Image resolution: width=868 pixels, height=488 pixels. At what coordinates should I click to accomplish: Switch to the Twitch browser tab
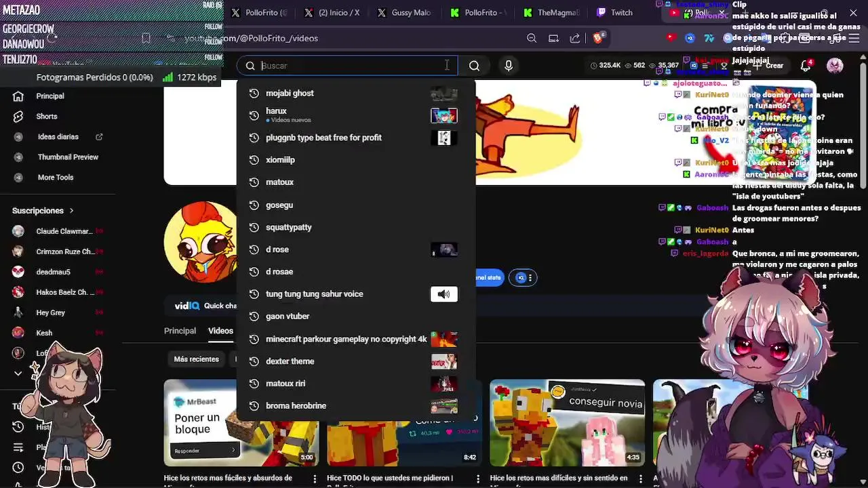(615, 12)
